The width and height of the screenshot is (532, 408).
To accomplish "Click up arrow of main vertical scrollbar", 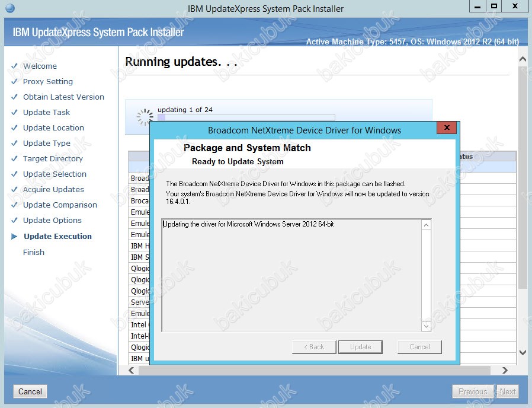I will coord(523,59).
